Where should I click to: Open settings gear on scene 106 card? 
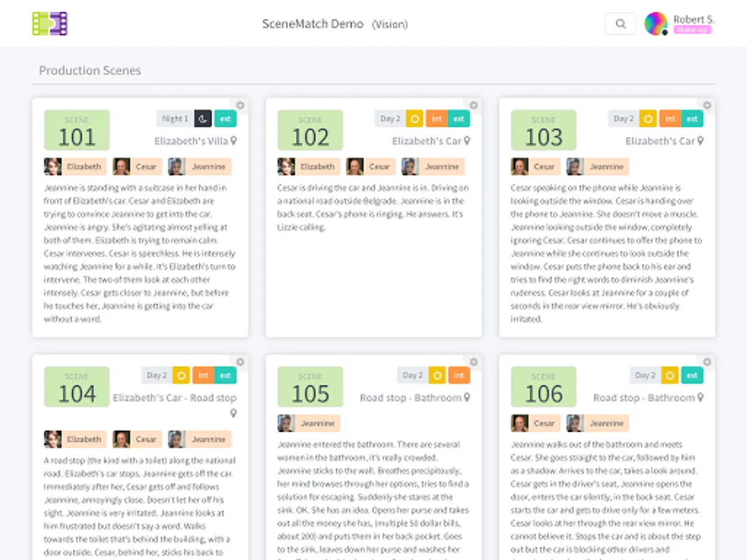pyautogui.click(x=707, y=362)
